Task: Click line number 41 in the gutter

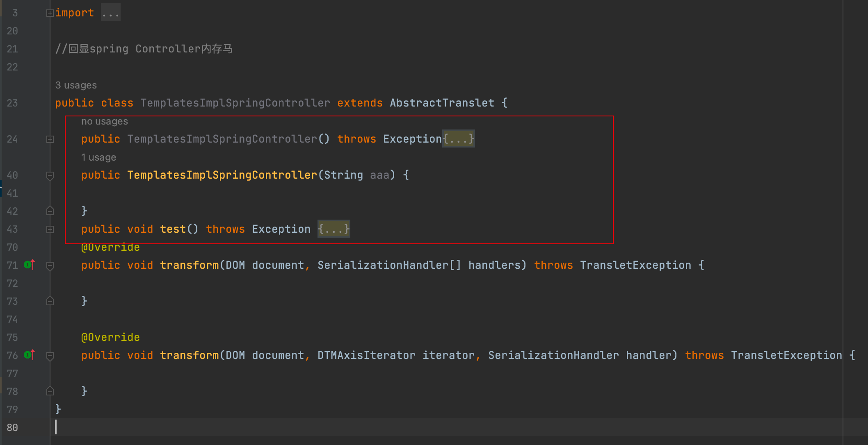Action: click(12, 193)
